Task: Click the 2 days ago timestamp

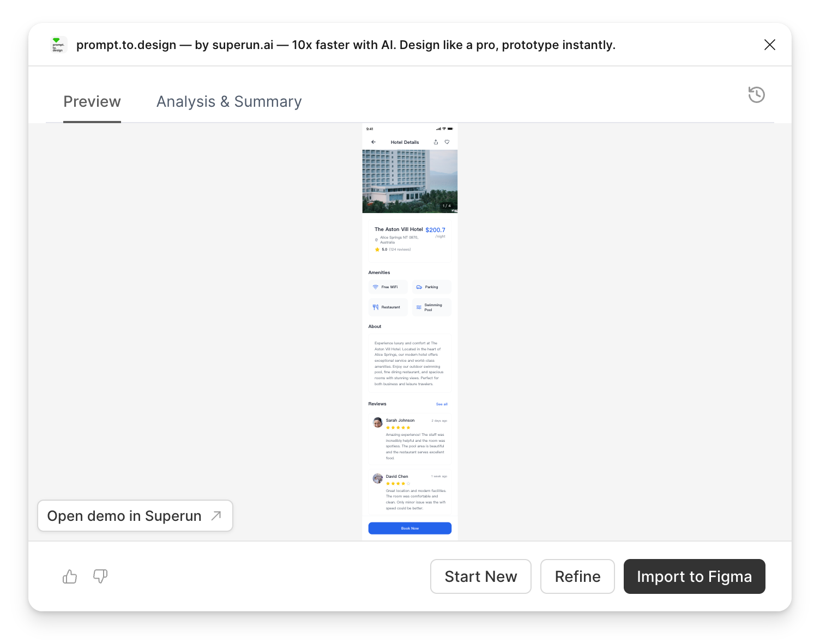Action: (439, 421)
